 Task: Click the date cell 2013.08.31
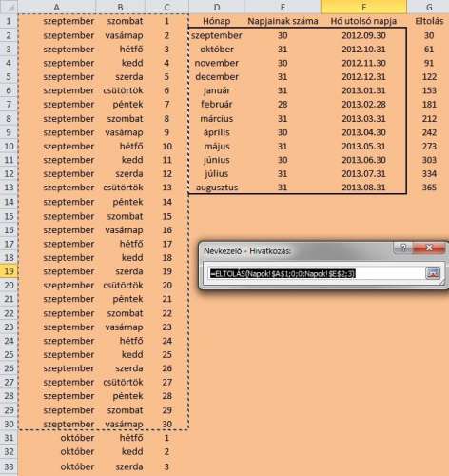click(363, 188)
